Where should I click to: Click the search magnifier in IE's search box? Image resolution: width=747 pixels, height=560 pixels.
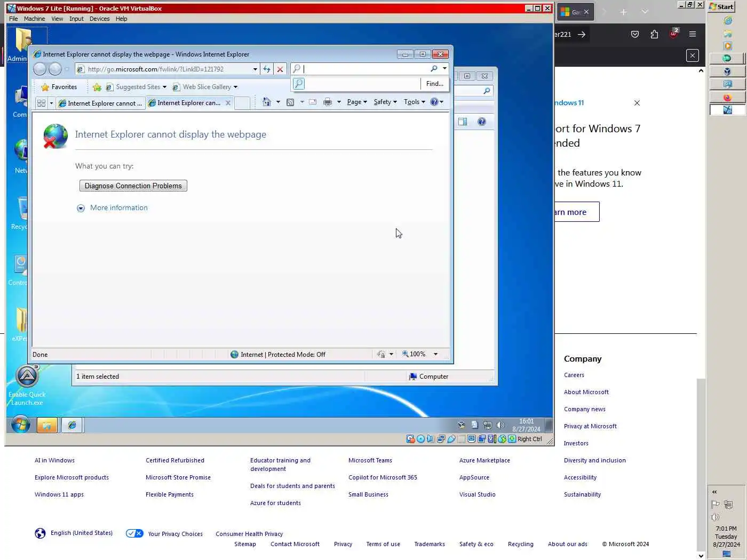[x=434, y=68]
